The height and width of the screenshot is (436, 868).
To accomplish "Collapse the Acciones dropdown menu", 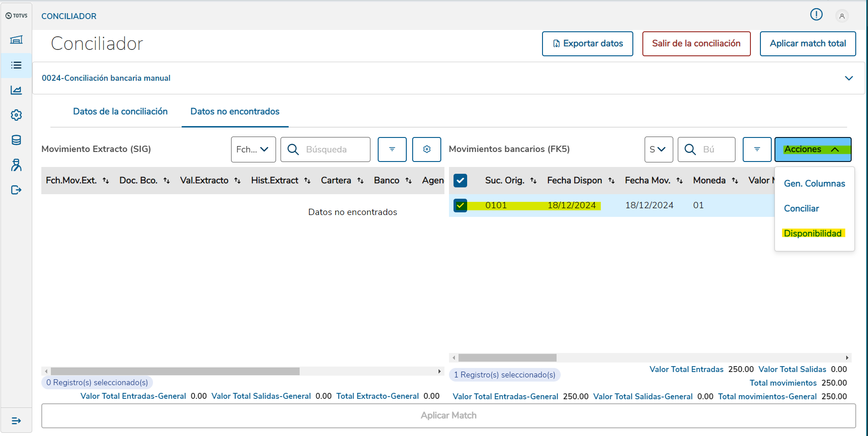I will 812,149.
